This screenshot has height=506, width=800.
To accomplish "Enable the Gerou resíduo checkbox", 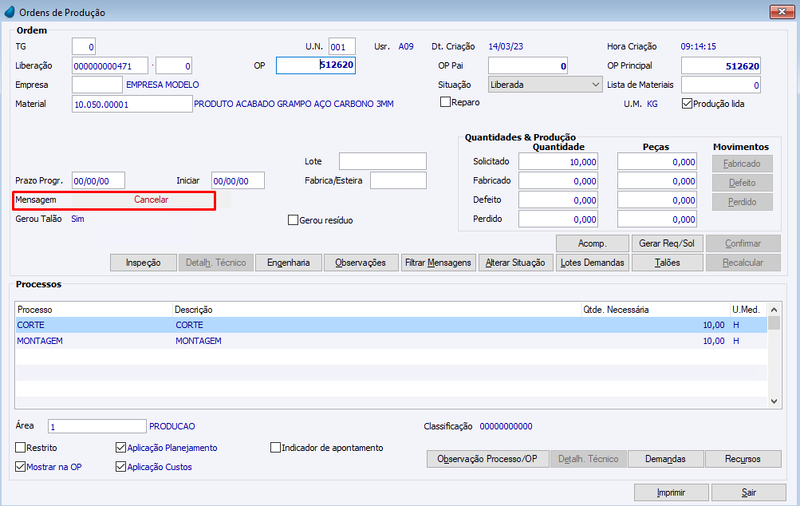I will coord(293,220).
